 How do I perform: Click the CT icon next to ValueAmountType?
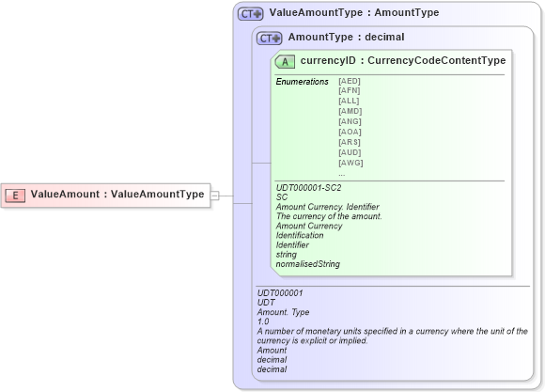pos(250,13)
